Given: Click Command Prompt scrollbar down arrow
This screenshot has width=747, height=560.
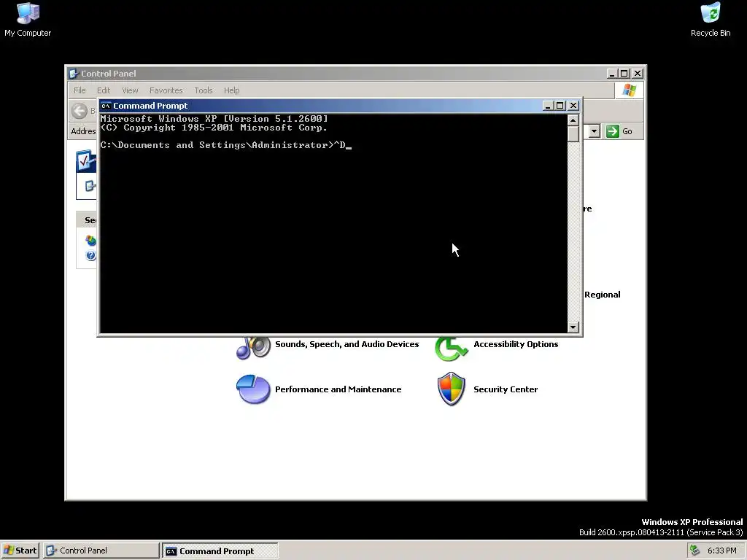Looking at the screenshot, I should pyautogui.click(x=573, y=327).
